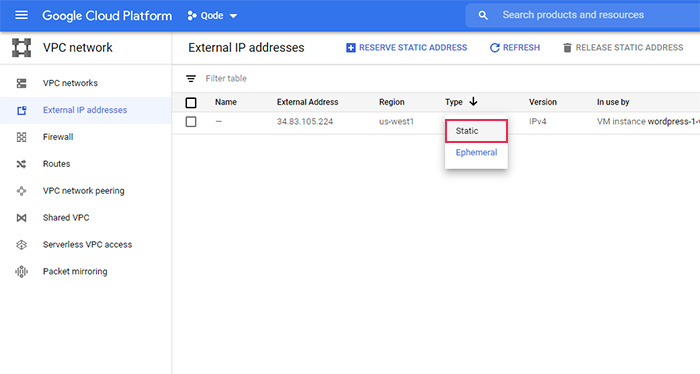700x374 pixels.
Task: Sort by External Address column
Action: [x=308, y=102]
